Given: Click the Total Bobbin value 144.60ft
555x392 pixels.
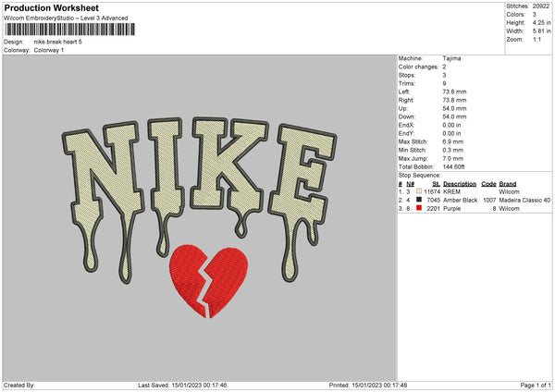Looking at the screenshot, I should (x=454, y=166).
